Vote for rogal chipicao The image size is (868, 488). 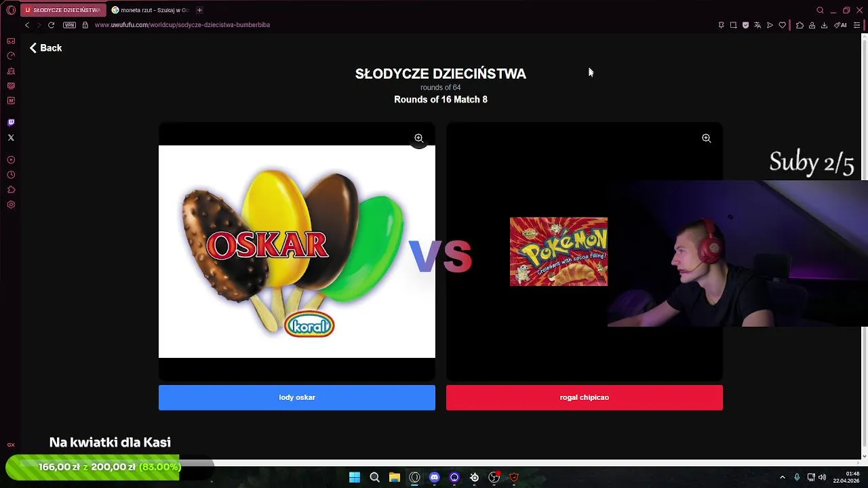tap(585, 397)
